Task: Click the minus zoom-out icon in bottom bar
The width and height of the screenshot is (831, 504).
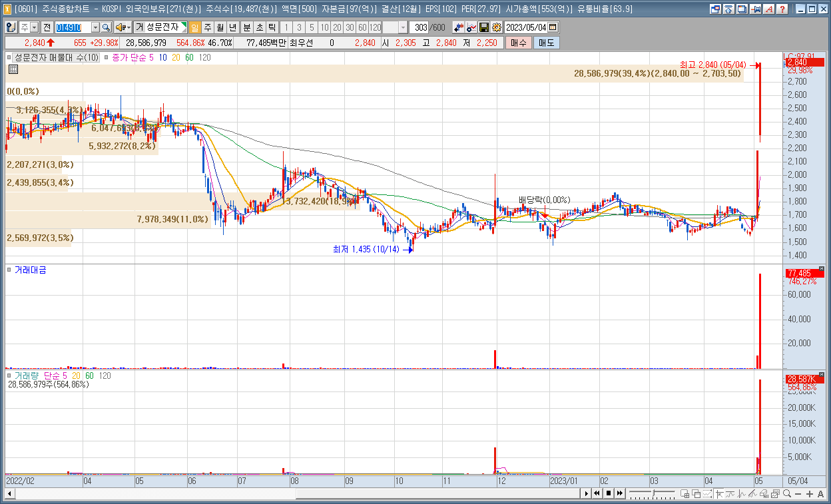Action: click(x=798, y=493)
